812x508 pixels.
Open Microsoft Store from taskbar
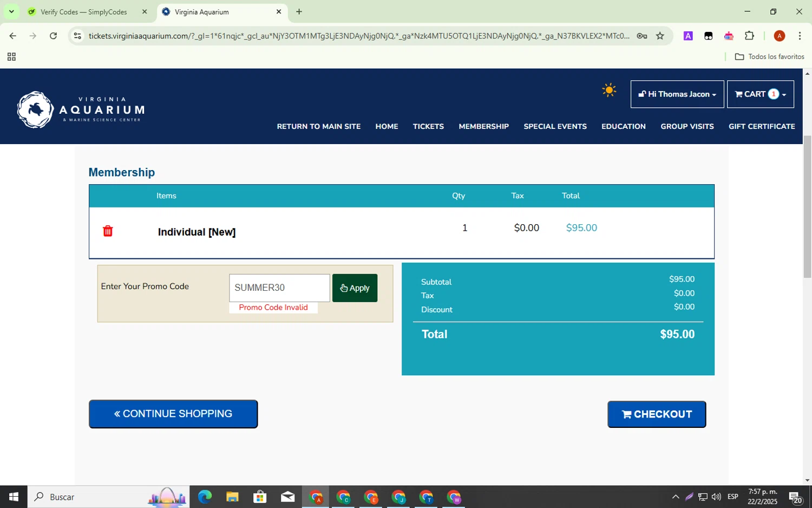(x=260, y=497)
